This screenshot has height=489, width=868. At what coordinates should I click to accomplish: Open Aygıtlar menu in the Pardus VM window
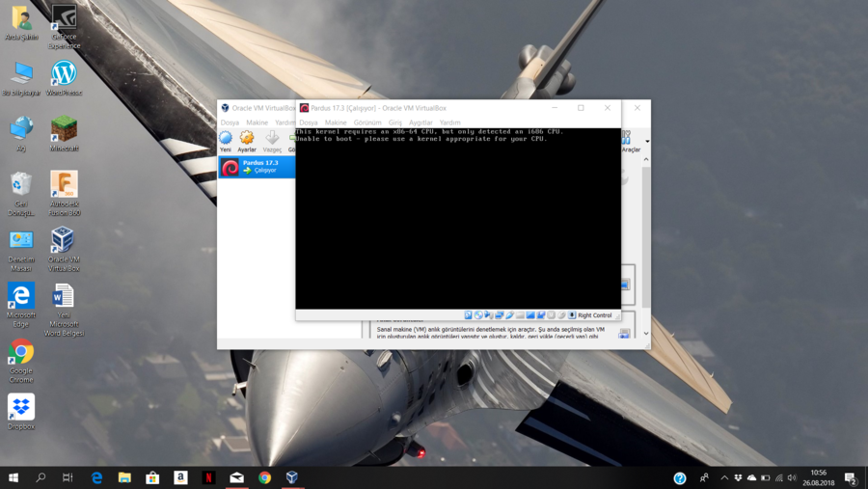(x=420, y=122)
